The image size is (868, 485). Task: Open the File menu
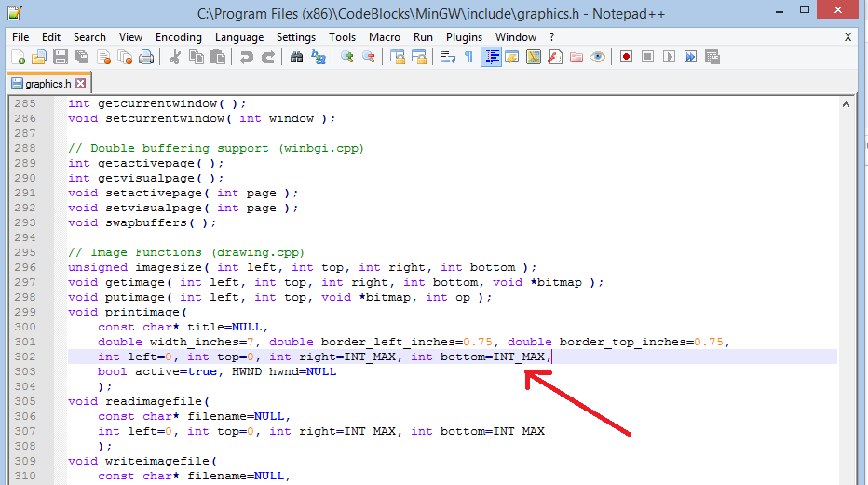click(20, 37)
